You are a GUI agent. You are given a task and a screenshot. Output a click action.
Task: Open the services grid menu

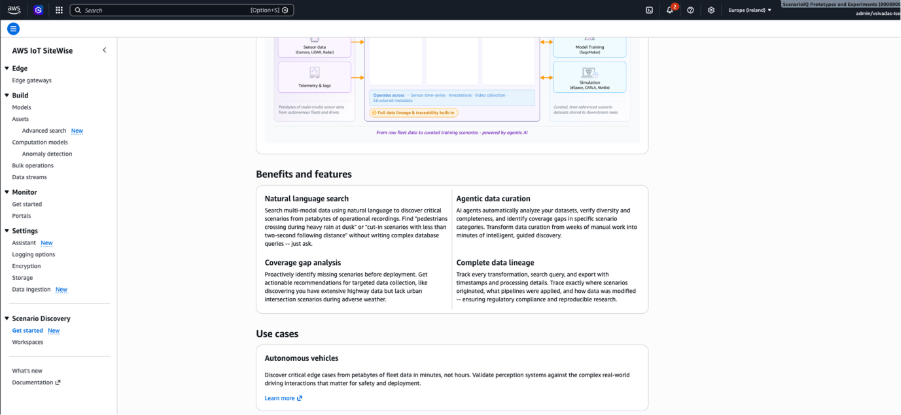[59, 10]
